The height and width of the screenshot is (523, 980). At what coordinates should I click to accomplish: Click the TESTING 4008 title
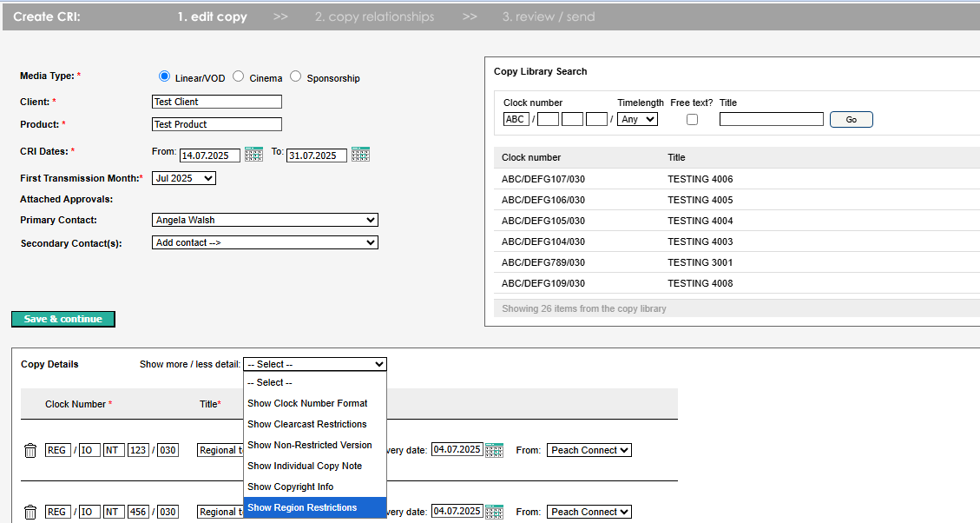pyautogui.click(x=700, y=283)
